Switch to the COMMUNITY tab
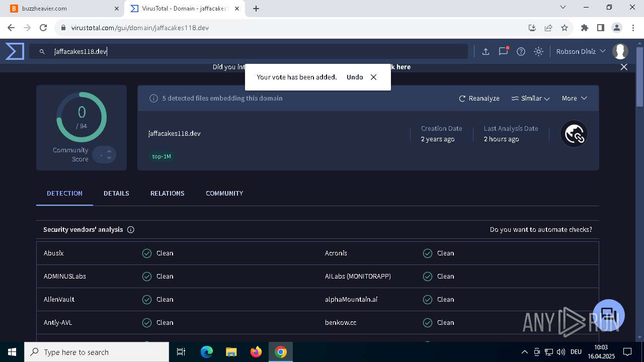 (x=224, y=193)
